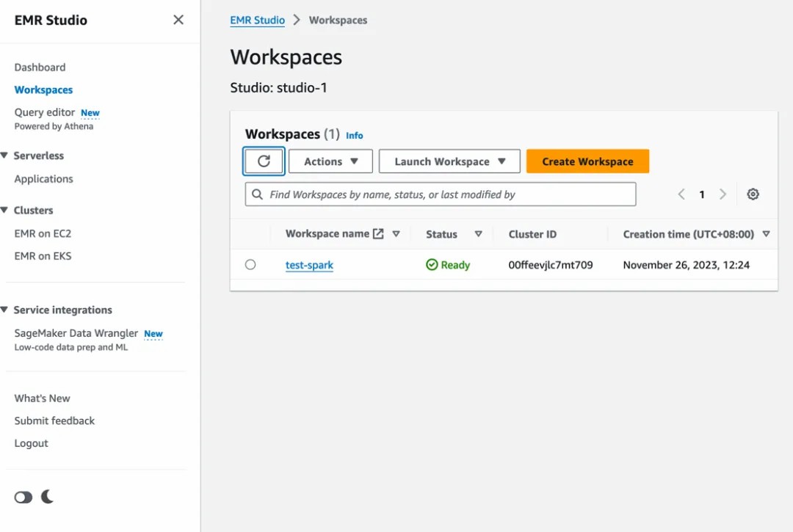This screenshot has height=532, width=793.
Task: Click the Create Workspace button
Action: pos(587,161)
